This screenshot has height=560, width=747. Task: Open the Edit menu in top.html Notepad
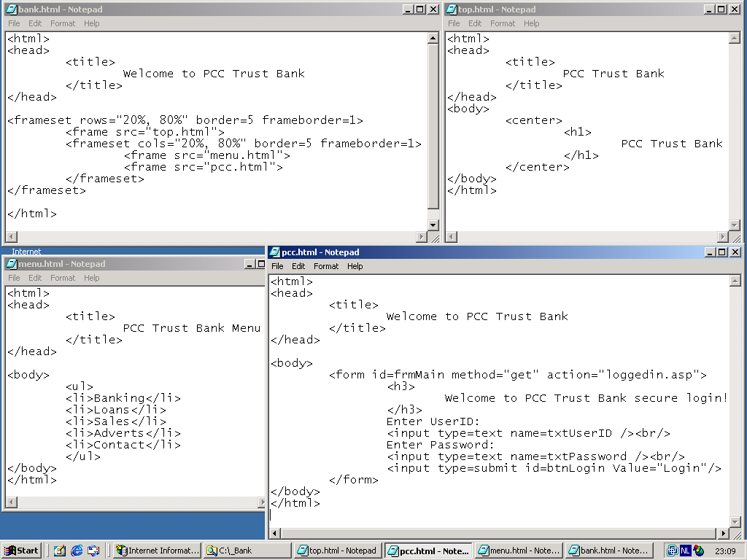pos(475,23)
